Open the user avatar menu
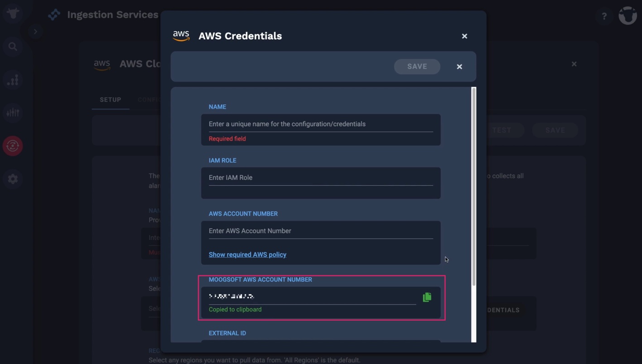This screenshot has width=642, height=364. pos(628,15)
